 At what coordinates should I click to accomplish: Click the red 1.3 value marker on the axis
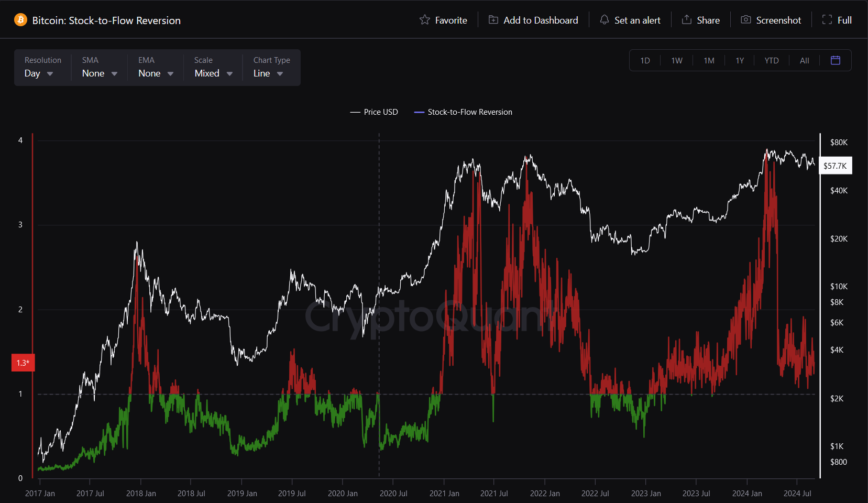(23, 363)
